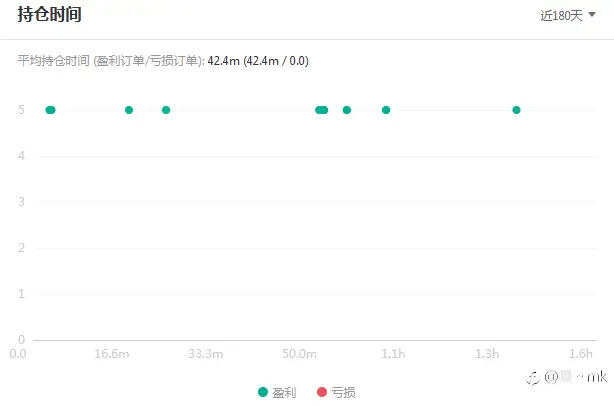614x406 pixels.
Task: Select the green point just before 33.3m
Action: 166,110
